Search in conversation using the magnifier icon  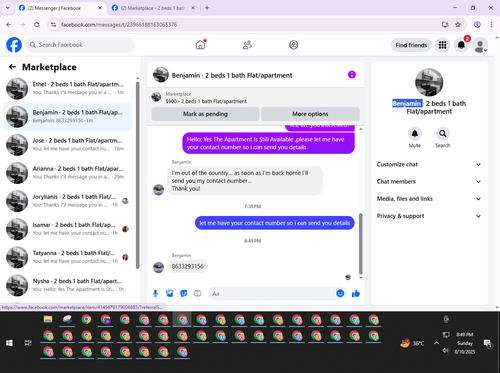tap(443, 134)
